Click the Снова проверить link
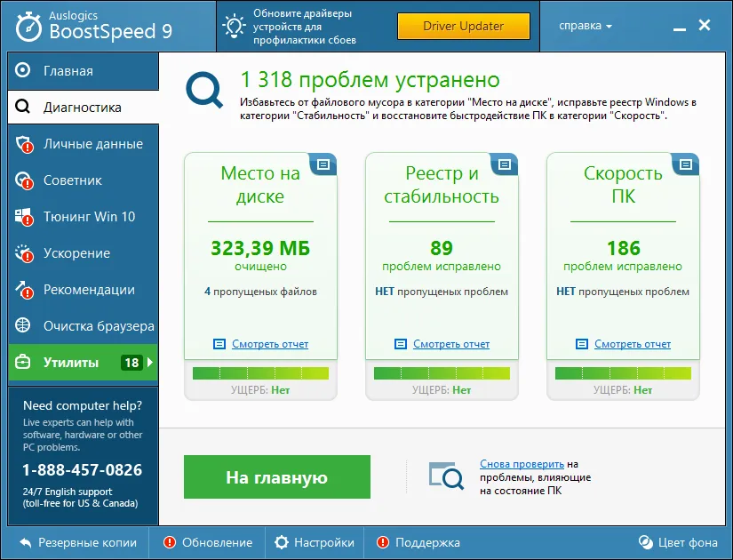 [x=522, y=464]
